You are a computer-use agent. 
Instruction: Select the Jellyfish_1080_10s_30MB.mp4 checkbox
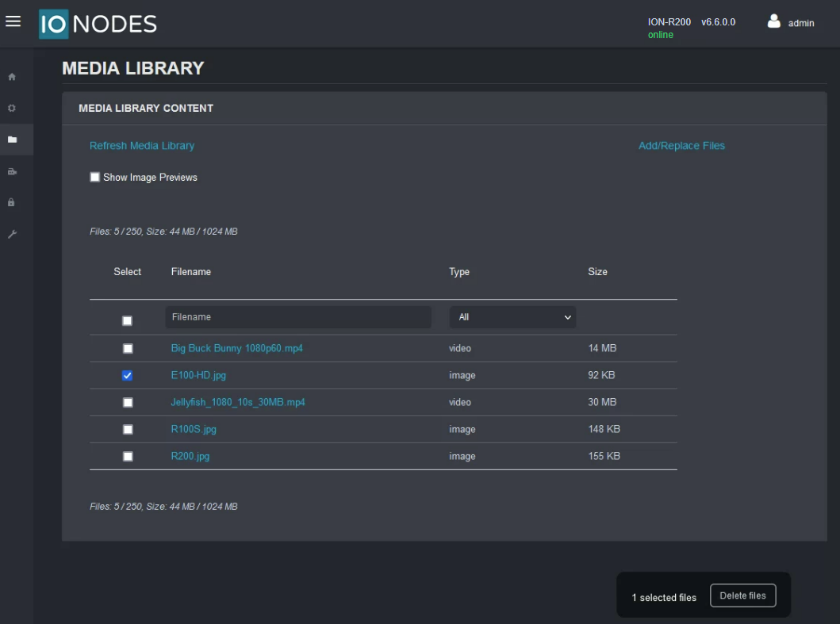pos(128,402)
